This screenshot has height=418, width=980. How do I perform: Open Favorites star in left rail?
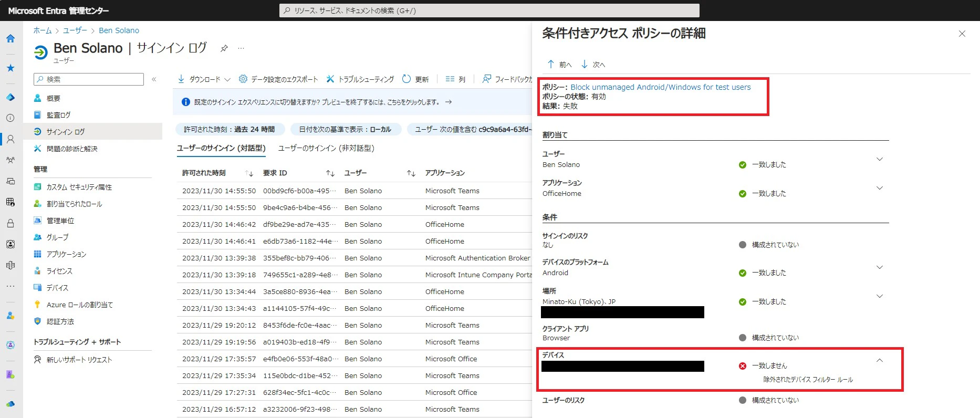click(11, 68)
